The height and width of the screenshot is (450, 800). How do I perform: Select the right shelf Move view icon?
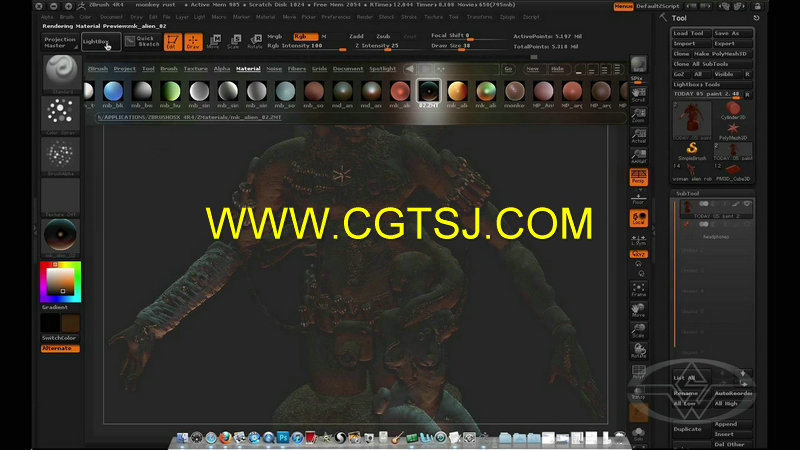[638, 310]
